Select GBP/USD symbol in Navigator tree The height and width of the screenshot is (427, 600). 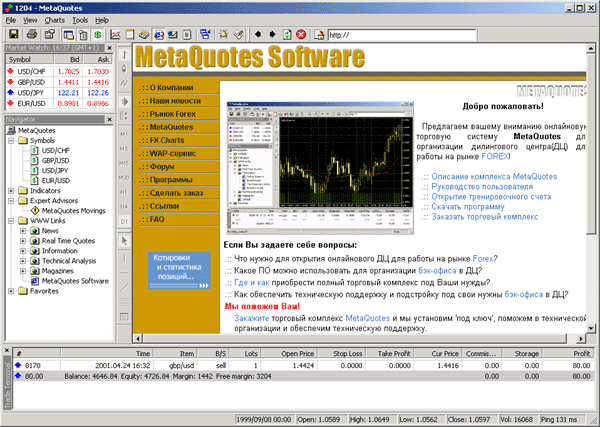tap(55, 160)
